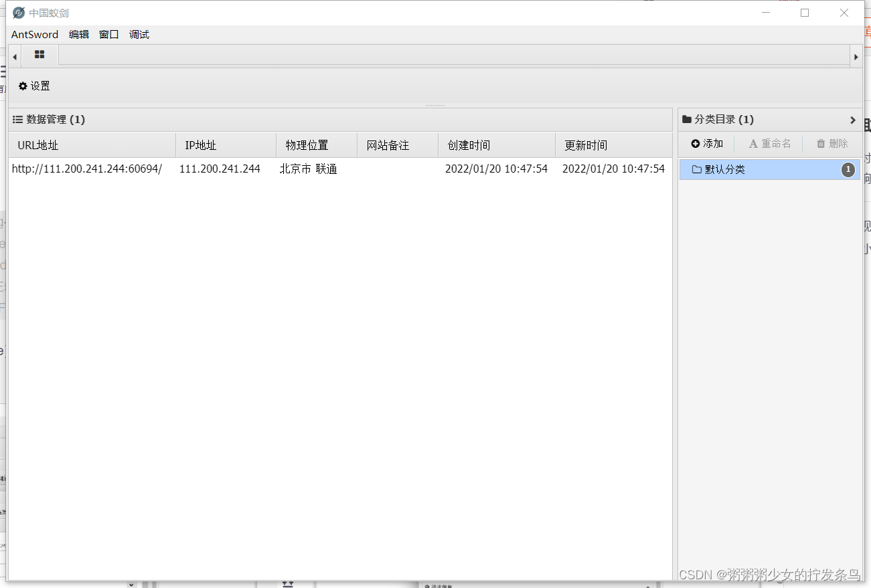Sort by 物理位置 column header
Image resolution: width=871 pixels, height=588 pixels.
[317, 145]
